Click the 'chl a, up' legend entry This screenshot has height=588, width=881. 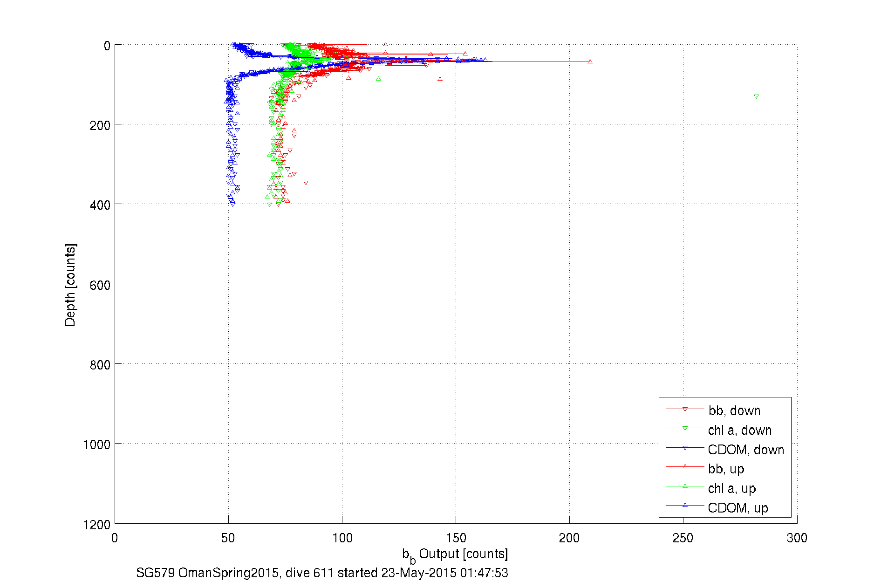tap(732, 488)
